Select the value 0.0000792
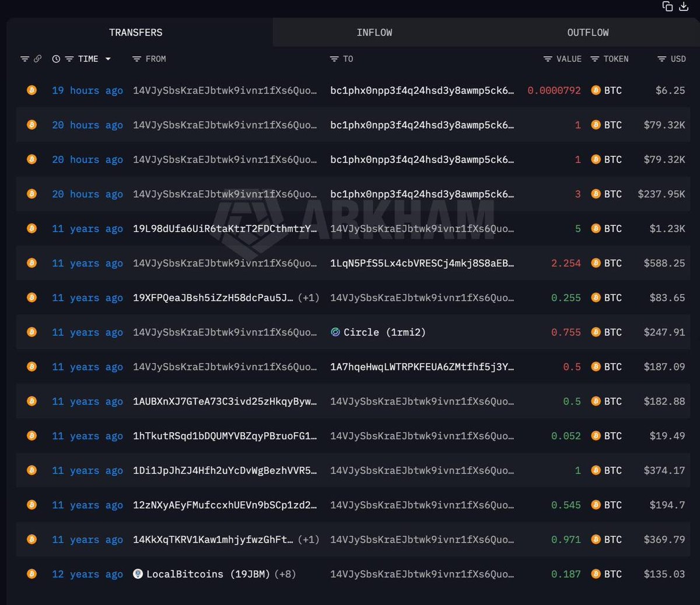The width and height of the screenshot is (700, 605). tap(554, 90)
